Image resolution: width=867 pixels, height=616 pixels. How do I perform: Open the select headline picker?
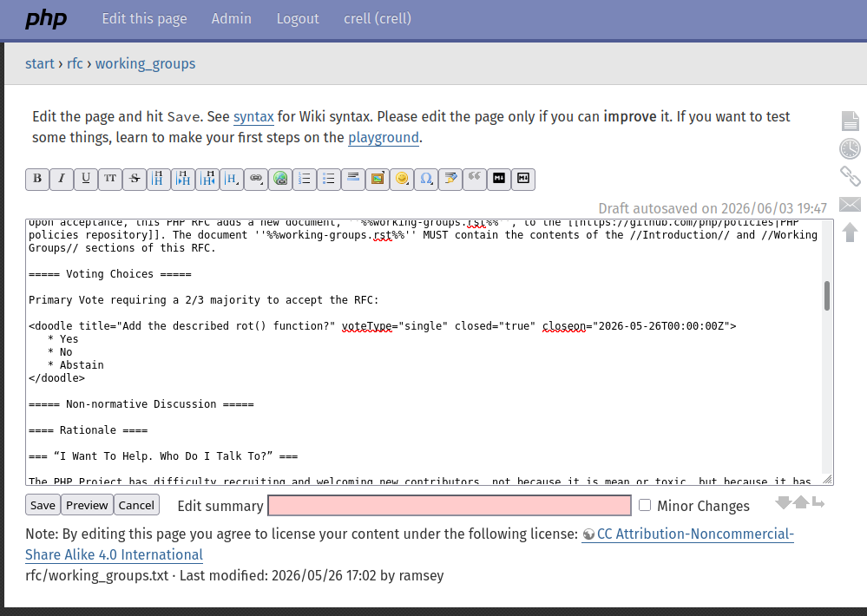coord(232,179)
